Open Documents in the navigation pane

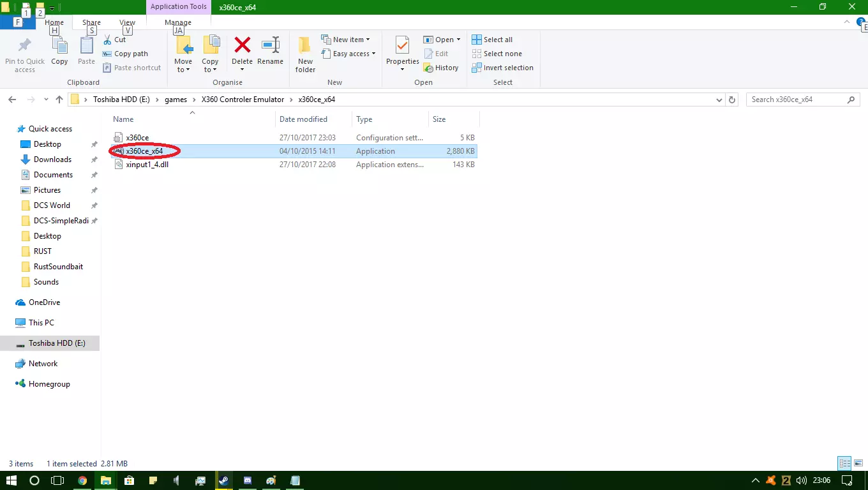coord(53,175)
